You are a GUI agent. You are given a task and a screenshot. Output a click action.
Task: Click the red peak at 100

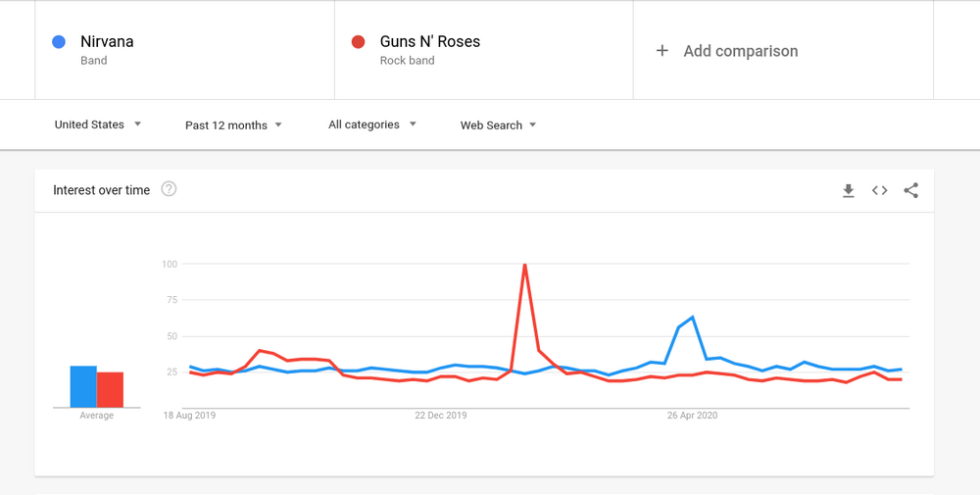pyautogui.click(x=524, y=265)
